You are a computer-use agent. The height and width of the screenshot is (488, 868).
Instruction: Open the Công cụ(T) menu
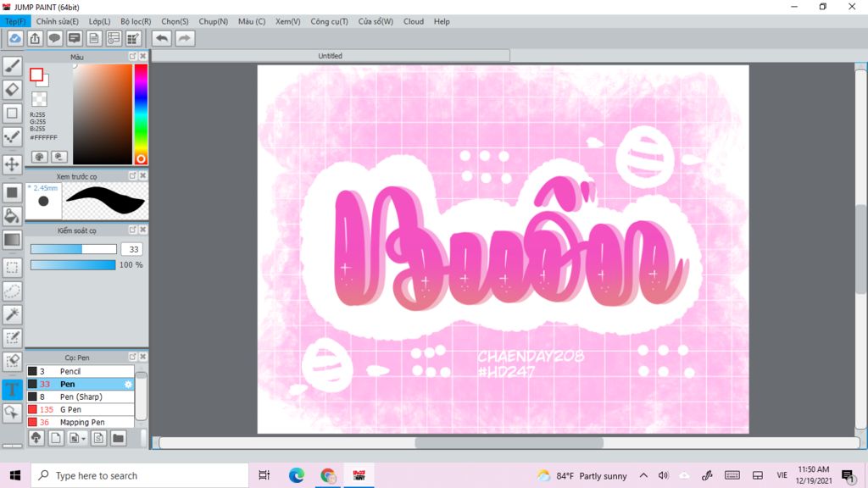[x=330, y=21]
